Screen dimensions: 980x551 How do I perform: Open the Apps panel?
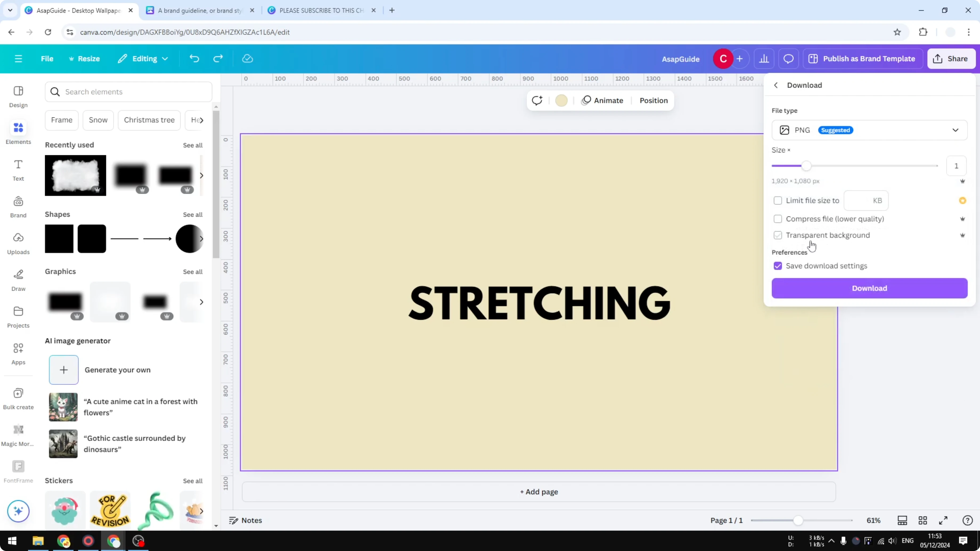pos(18,354)
